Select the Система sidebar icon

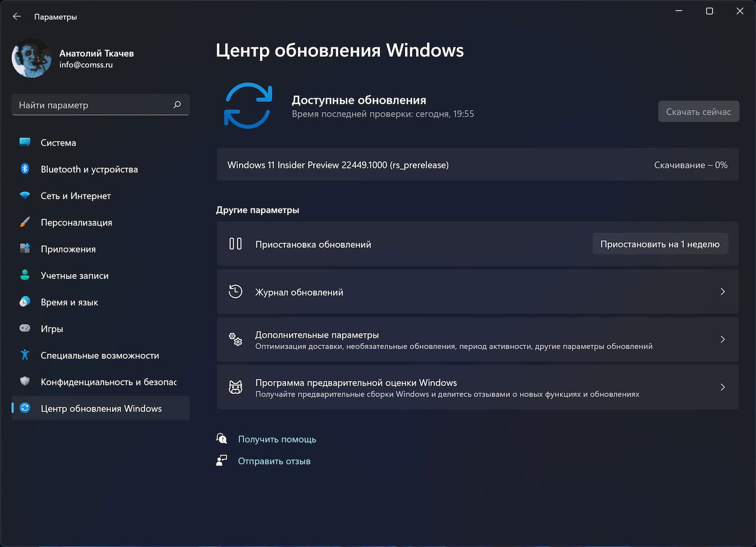click(x=25, y=142)
